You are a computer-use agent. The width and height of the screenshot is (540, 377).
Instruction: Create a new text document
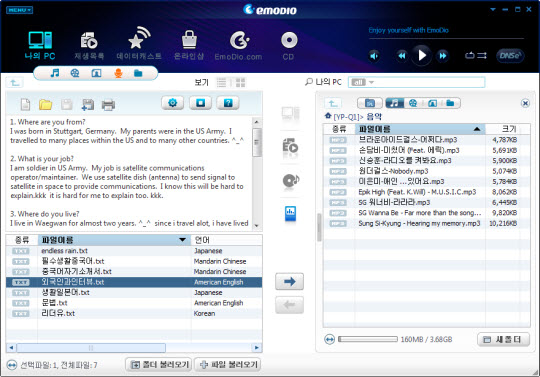tap(25, 104)
